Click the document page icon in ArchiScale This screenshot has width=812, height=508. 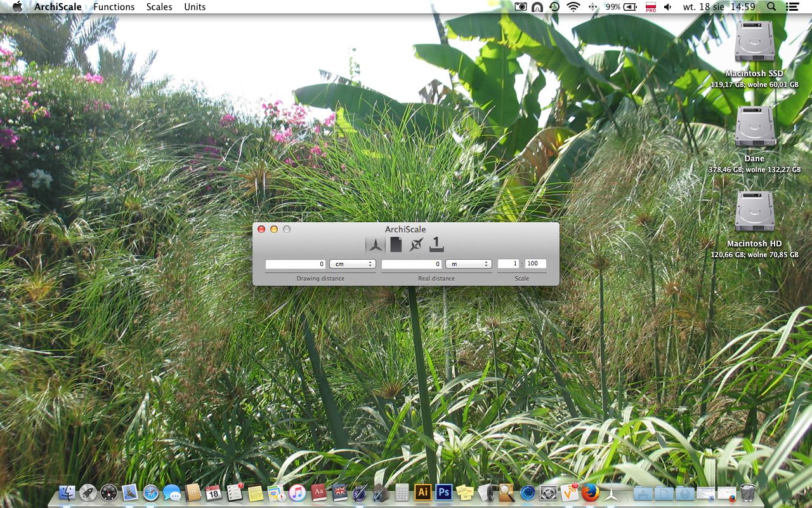396,244
